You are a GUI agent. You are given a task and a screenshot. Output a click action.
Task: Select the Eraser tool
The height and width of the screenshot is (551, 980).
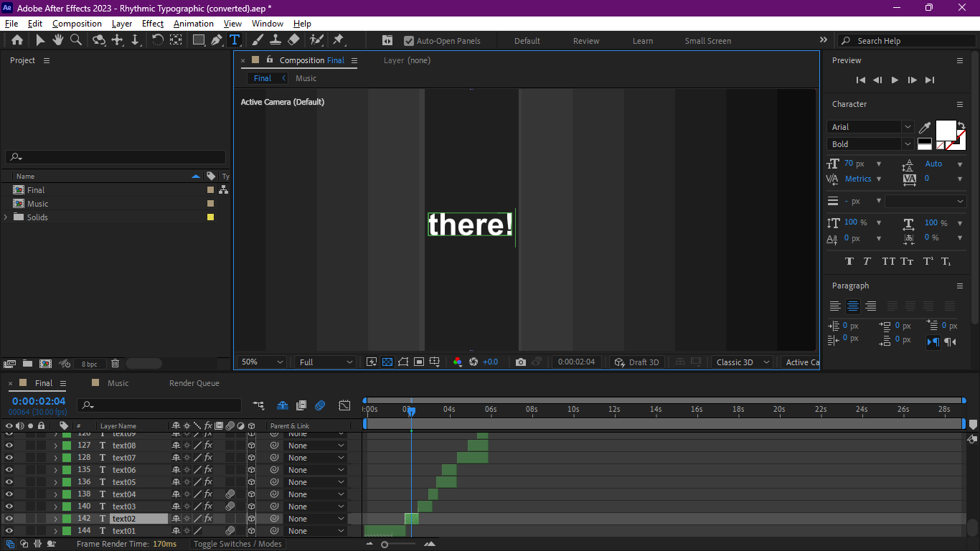(293, 40)
